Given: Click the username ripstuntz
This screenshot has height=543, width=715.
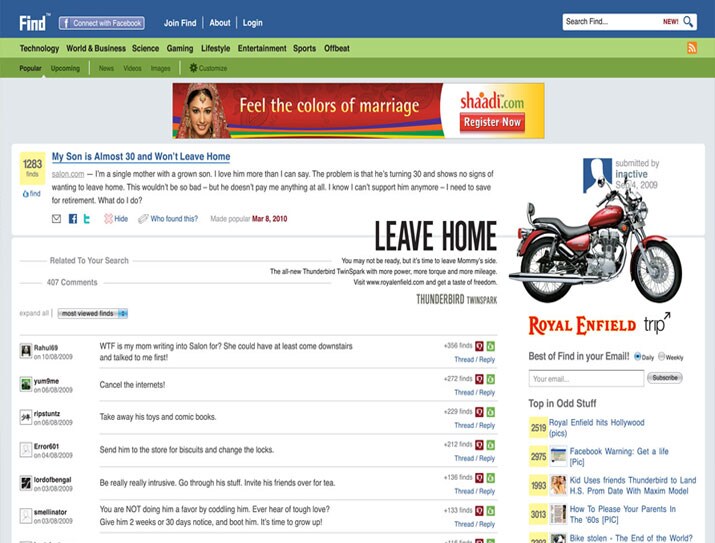Looking at the screenshot, I should click(x=47, y=414).
